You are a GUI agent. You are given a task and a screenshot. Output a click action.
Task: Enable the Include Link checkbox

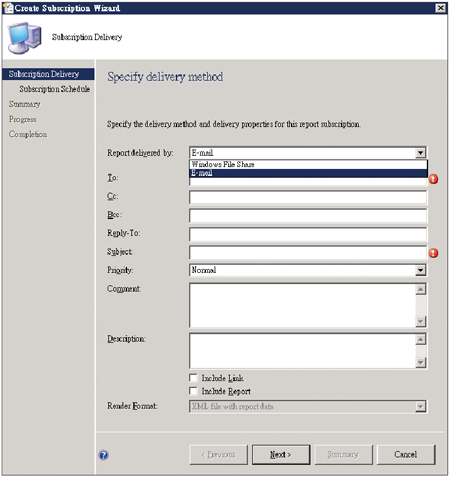(193, 378)
